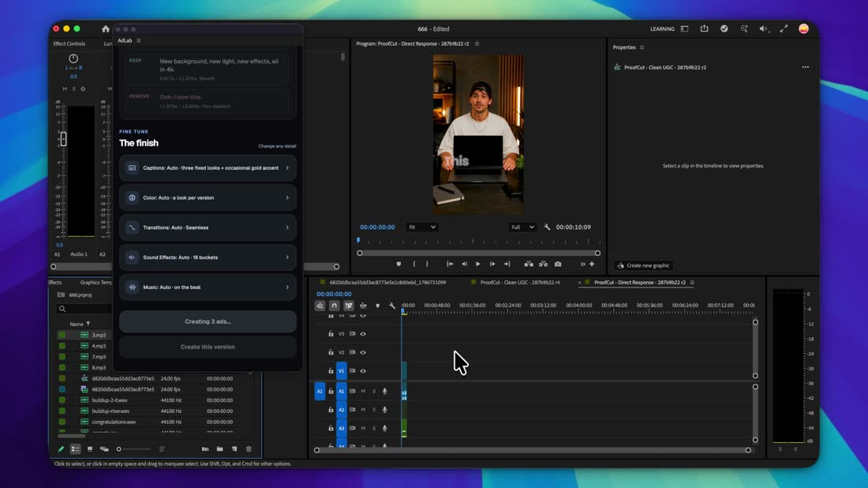Open Graphics Templates tab
This screenshot has width=868, height=488.
[95, 283]
